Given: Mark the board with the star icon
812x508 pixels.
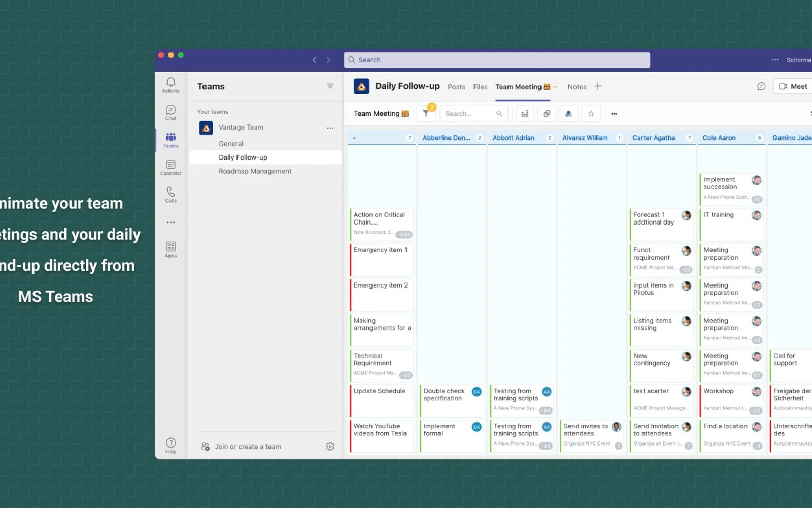Looking at the screenshot, I should tap(591, 114).
